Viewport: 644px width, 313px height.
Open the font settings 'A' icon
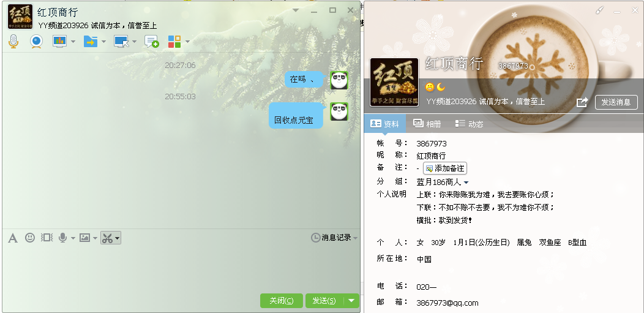[12, 238]
